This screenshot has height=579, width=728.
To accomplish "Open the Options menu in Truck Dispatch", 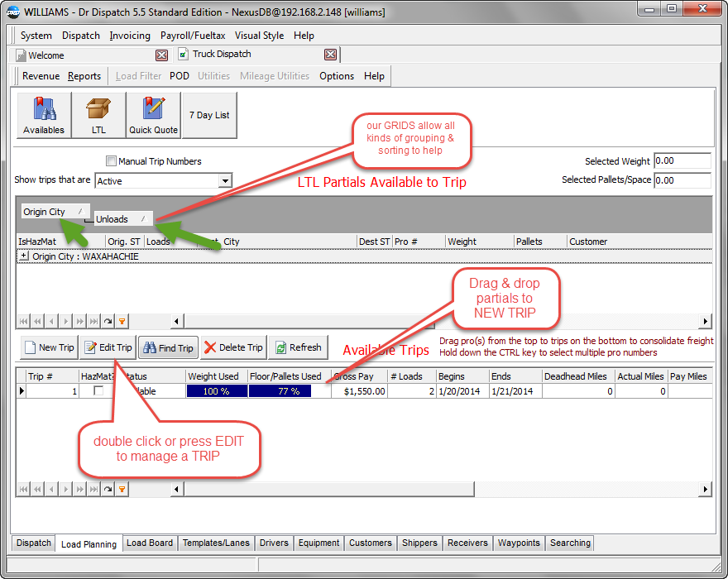I will click(337, 76).
